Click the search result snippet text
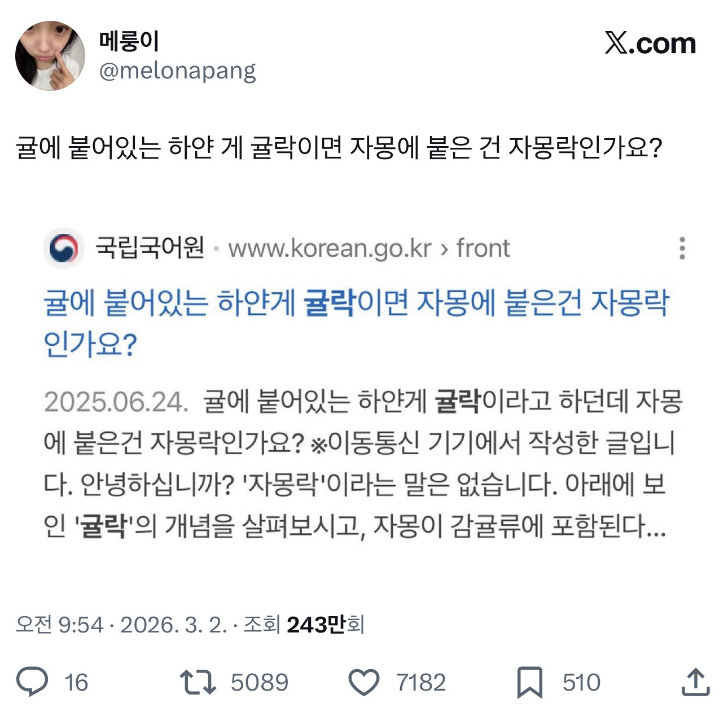Image resolution: width=728 pixels, height=725 pixels. pyautogui.click(x=361, y=464)
